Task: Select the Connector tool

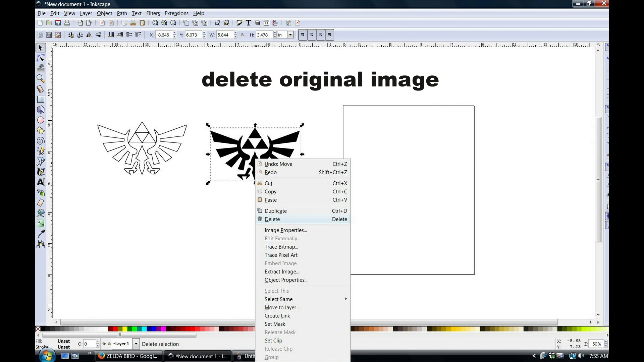Action: (41, 244)
